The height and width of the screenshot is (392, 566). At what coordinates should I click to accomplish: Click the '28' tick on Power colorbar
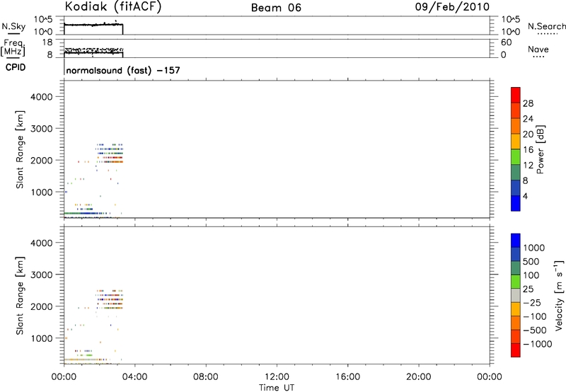click(528, 103)
